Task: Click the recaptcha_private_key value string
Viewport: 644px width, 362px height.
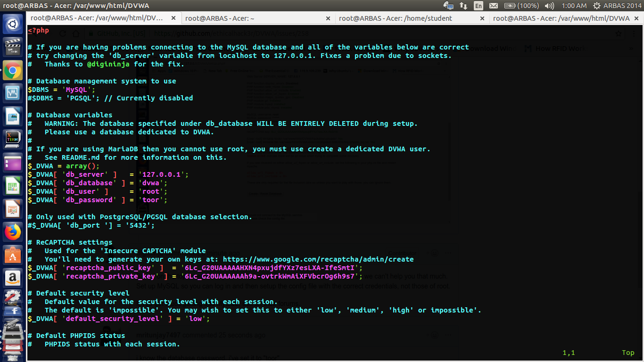Action: tap(270, 276)
